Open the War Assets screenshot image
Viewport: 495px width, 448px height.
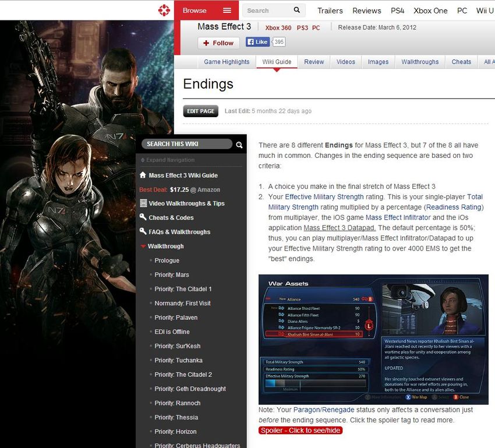(373, 340)
